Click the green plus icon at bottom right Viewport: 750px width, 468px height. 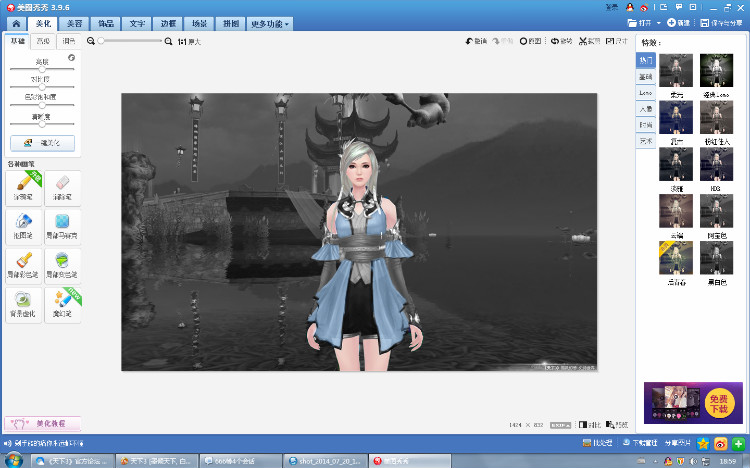[x=739, y=444]
